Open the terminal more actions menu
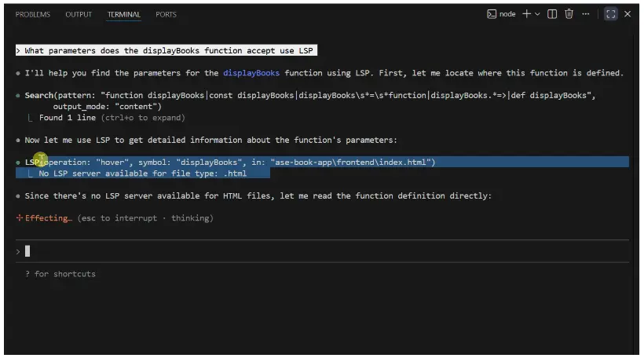This screenshot has height=358, width=644. 585,14
